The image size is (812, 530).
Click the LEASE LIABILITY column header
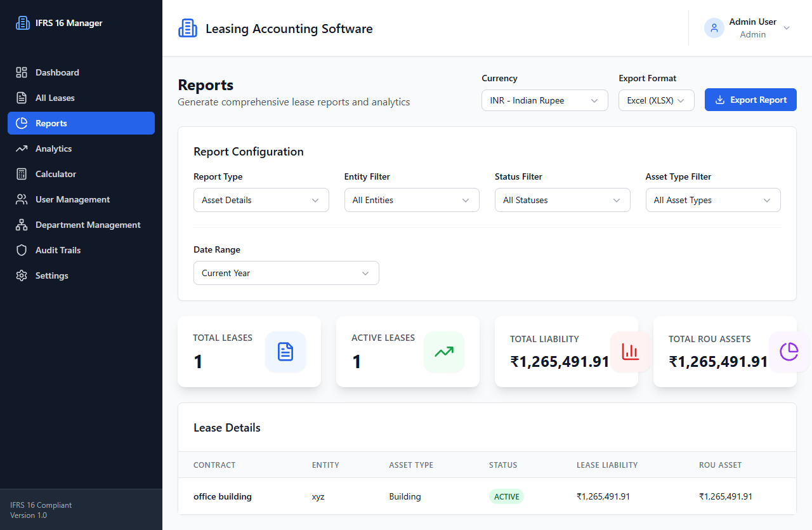[607, 465]
